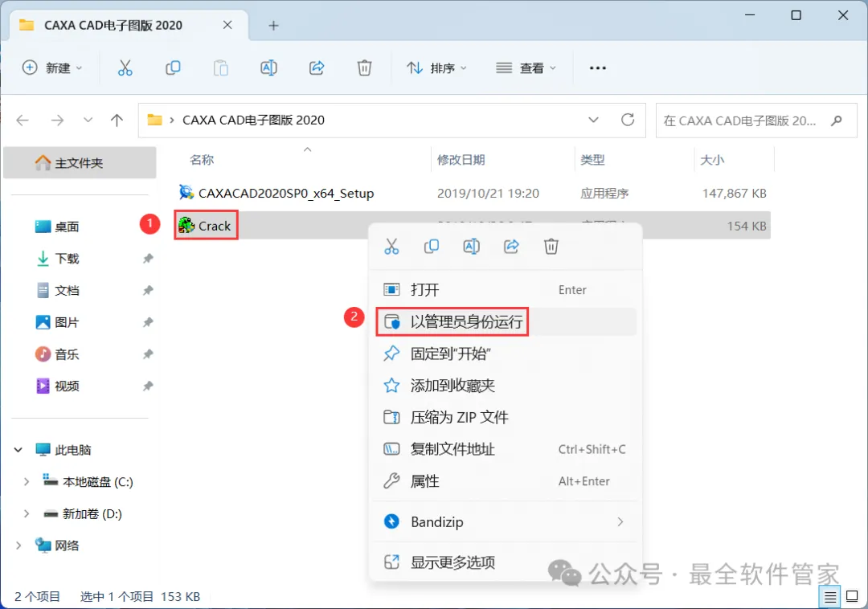
Task: Click the toolbar Cut scissors icon
Action: (x=125, y=68)
